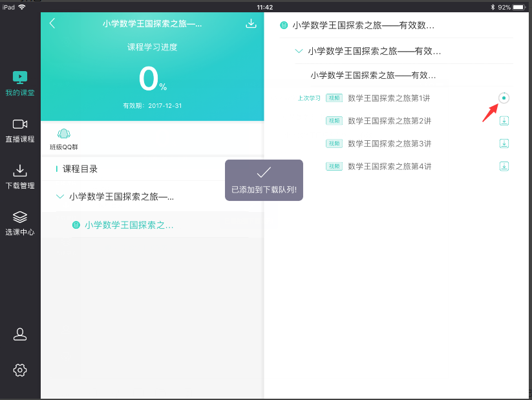532x400 pixels.
Task: Click the third-level title 小学数学王国探索之旅——有效…
Action: [x=373, y=75]
